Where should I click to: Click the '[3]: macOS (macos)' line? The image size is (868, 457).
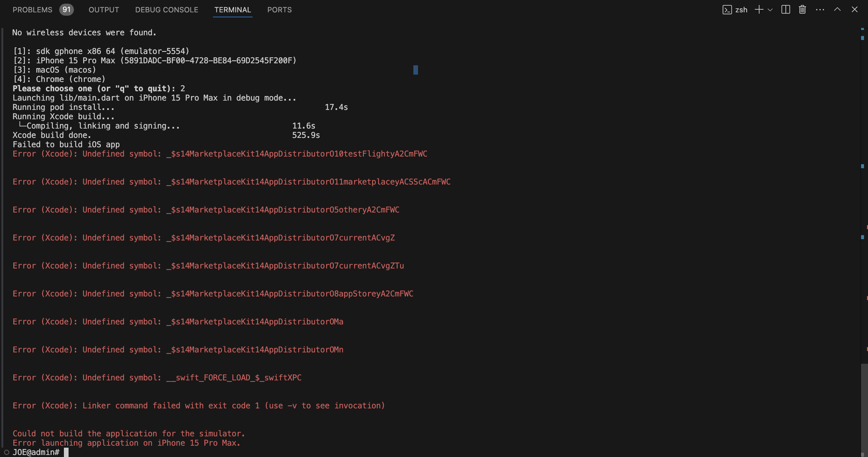pyautogui.click(x=54, y=70)
